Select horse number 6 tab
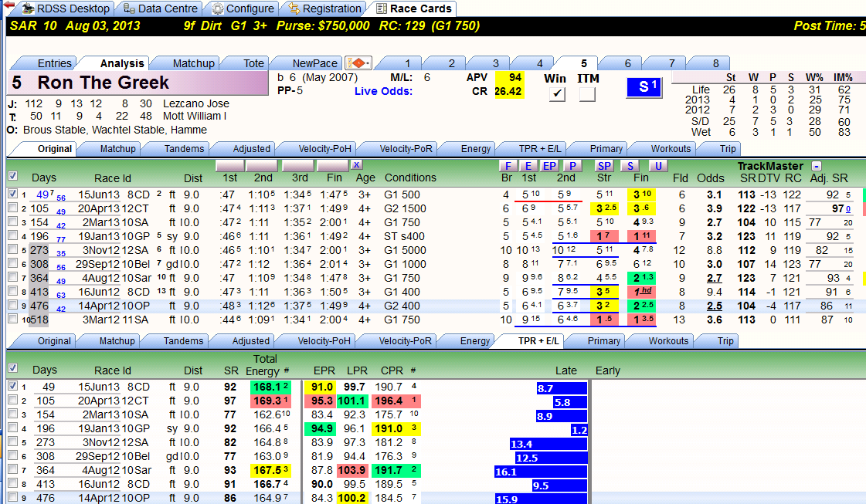The image size is (866, 504). tap(627, 63)
